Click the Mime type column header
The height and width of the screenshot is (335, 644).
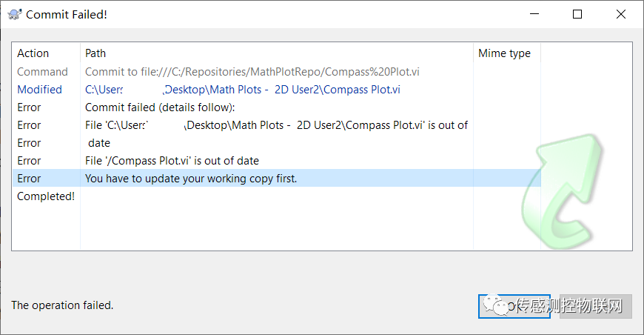[x=504, y=53]
